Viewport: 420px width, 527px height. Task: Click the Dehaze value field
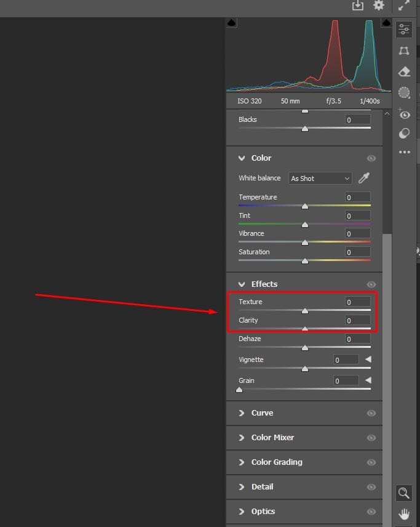(358, 339)
